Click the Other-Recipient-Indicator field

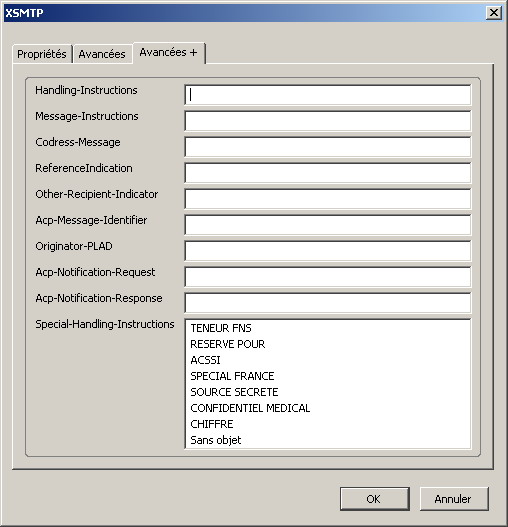328,199
